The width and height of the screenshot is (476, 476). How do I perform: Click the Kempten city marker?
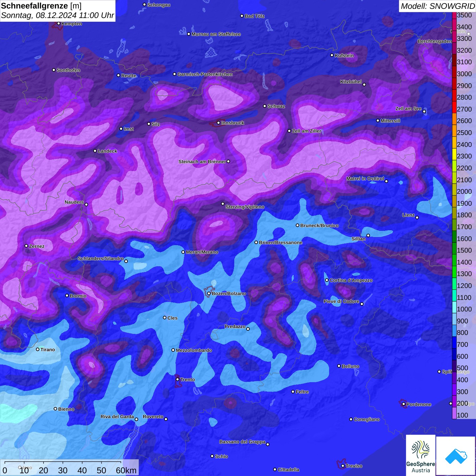(x=58, y=23)
